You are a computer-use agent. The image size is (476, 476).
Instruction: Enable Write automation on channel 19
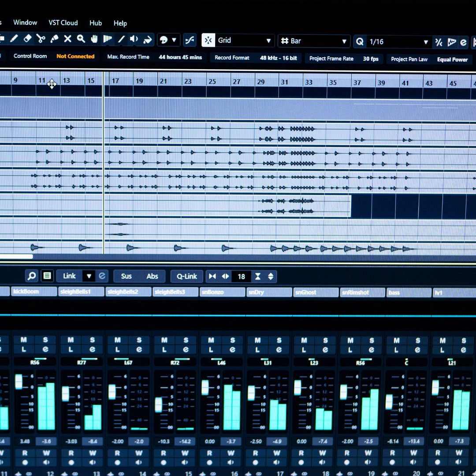(368, 453)
